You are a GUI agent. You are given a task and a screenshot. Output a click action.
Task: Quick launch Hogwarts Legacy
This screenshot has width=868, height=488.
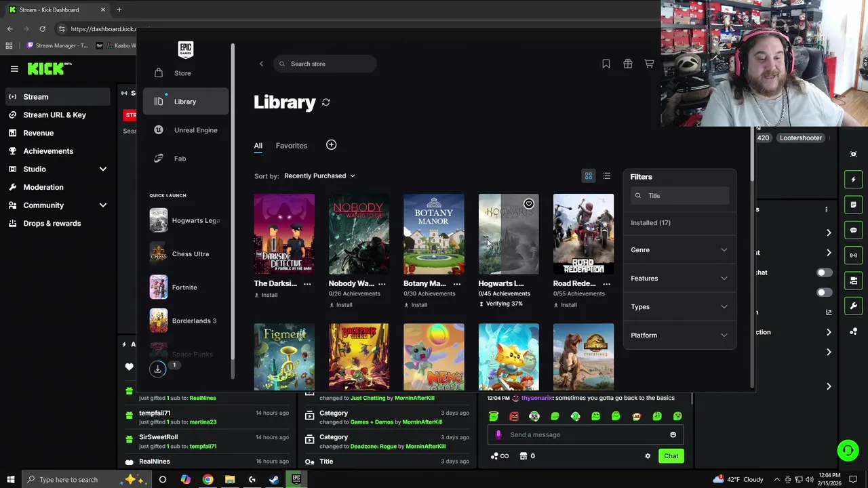(x=185, y=221)
